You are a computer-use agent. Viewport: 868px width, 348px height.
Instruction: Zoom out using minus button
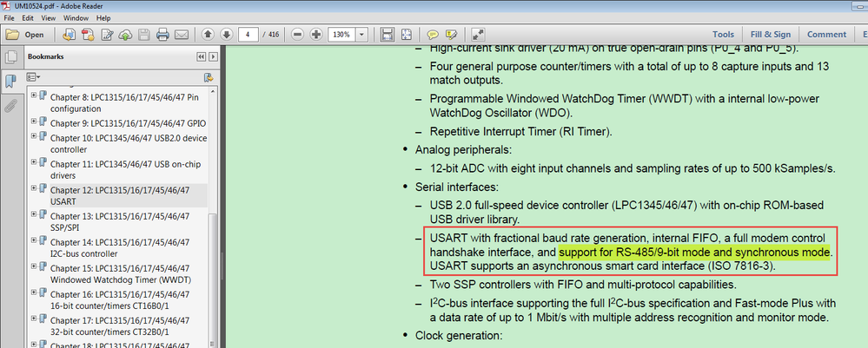[297, 35]
